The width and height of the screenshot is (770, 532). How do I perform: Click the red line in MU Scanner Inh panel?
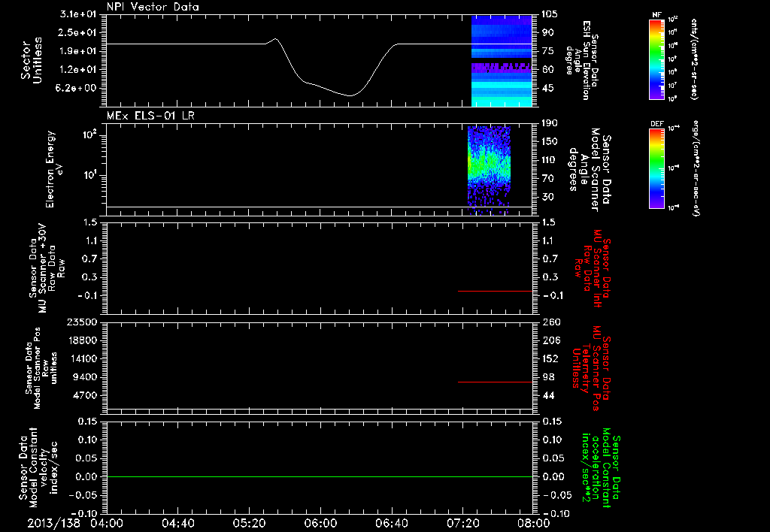click(x=495, y=291)
